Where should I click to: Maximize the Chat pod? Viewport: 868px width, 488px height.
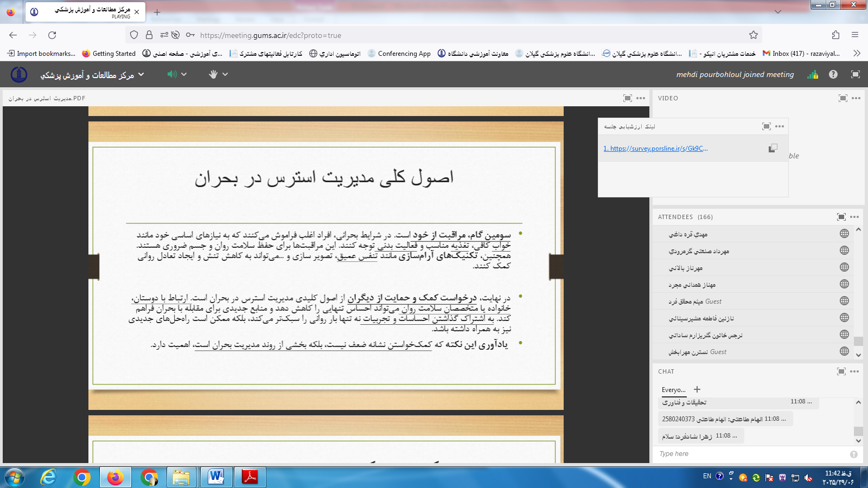pos(841,371)
